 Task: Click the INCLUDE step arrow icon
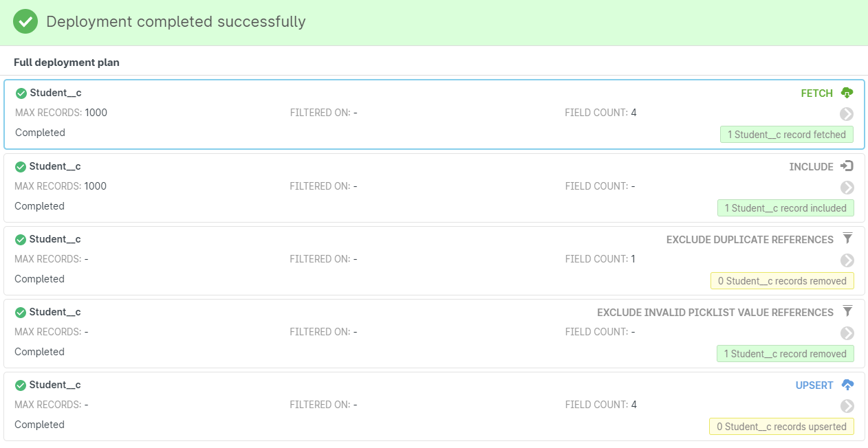847,166
